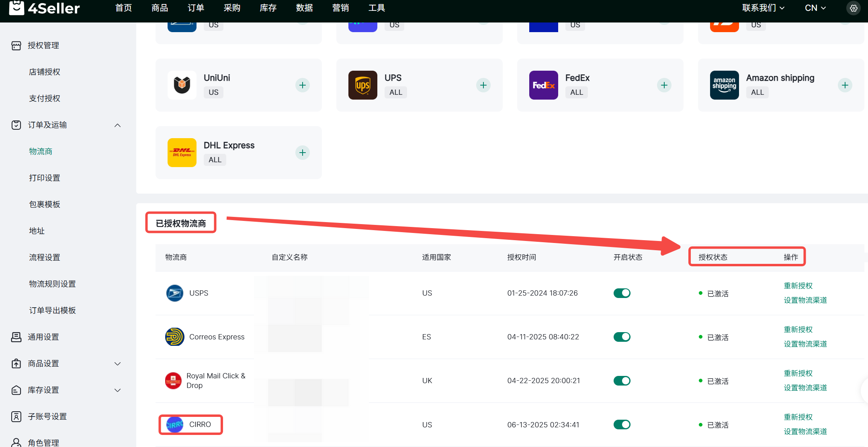Click 设置物流渠道 for Royal Mail

point(805,388)
